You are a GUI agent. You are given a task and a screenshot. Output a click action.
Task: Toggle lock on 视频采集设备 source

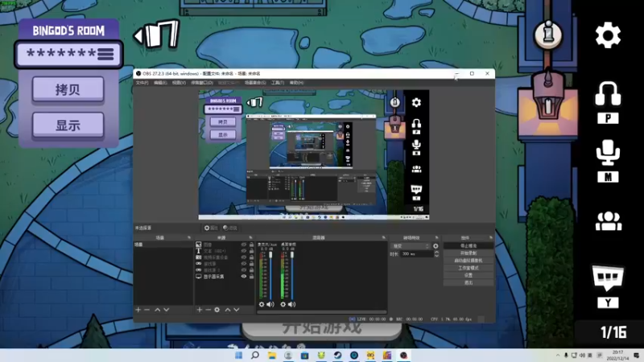click(x=251, y=257)
